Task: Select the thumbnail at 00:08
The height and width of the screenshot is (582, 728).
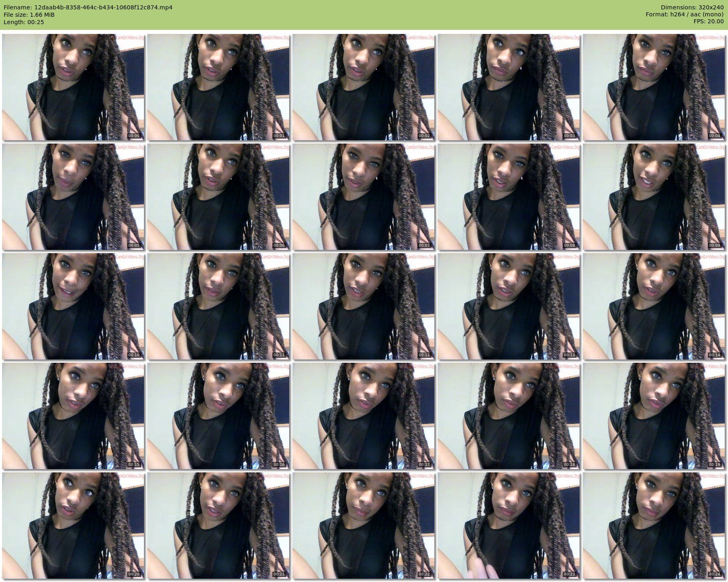Action: pos(509,197)
